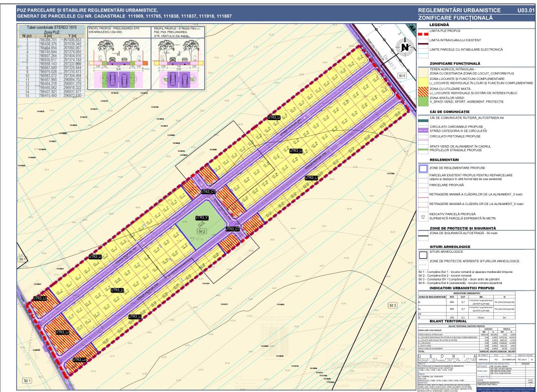The width and height of the screenshot is (537, 392).
Task: Click the 'Y [m]' column header
Action: pyautogui.click(x=73, y=36)
